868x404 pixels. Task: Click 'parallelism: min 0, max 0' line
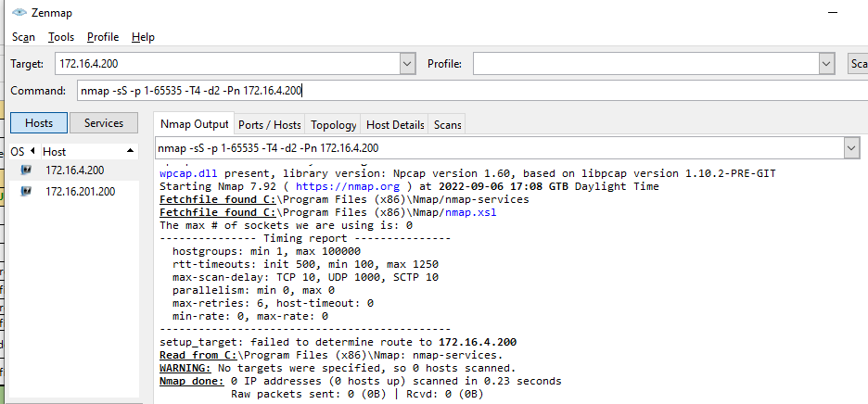tap(253, 290)
